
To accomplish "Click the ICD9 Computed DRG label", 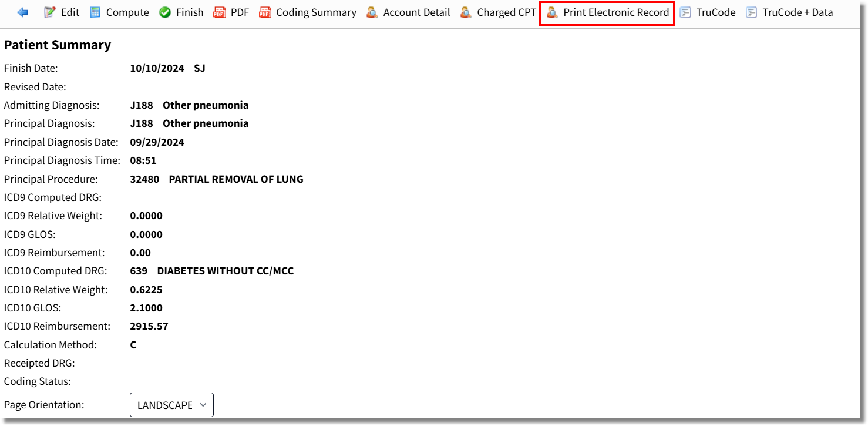I will 53,197.
